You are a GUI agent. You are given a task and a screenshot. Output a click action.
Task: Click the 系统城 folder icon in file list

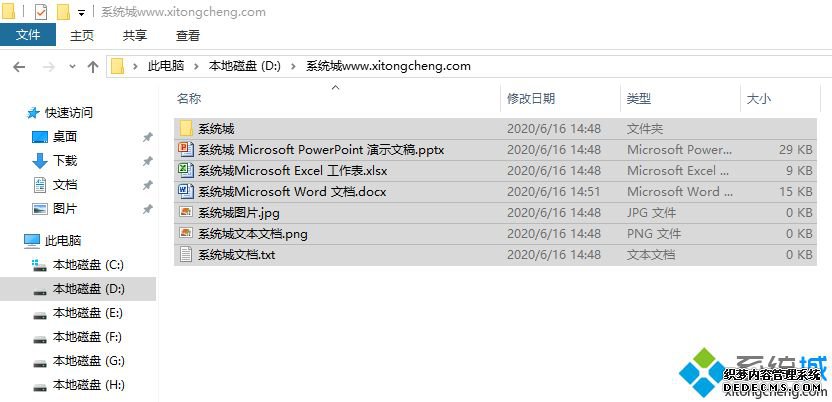186,128
